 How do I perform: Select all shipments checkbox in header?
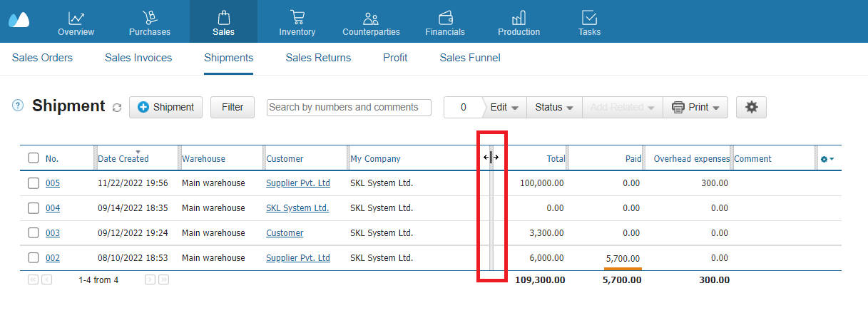point(34,158)
